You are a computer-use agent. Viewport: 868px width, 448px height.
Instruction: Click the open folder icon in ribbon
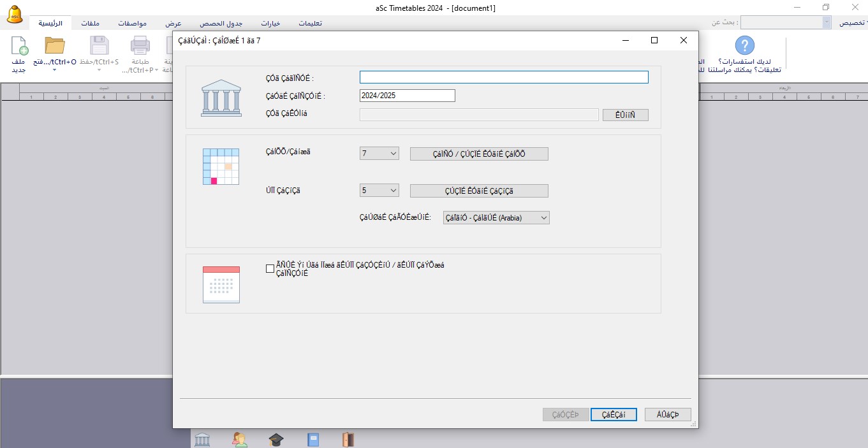coord(55,47)
